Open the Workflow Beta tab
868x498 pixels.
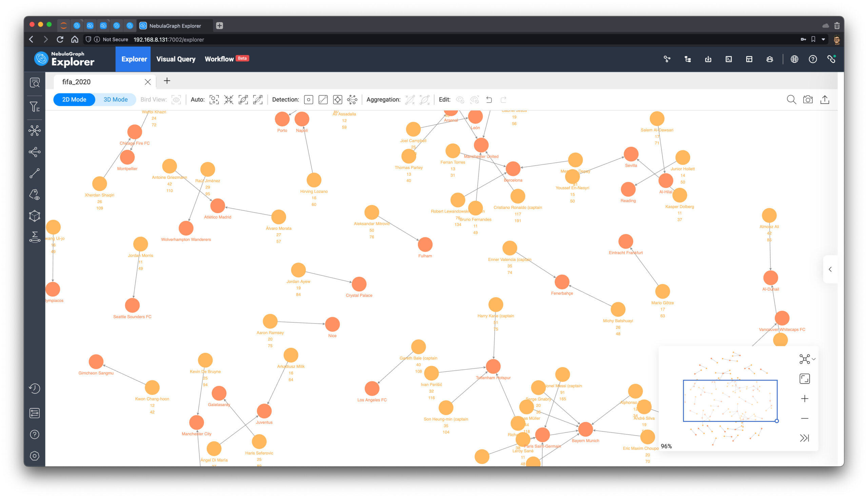226,59
